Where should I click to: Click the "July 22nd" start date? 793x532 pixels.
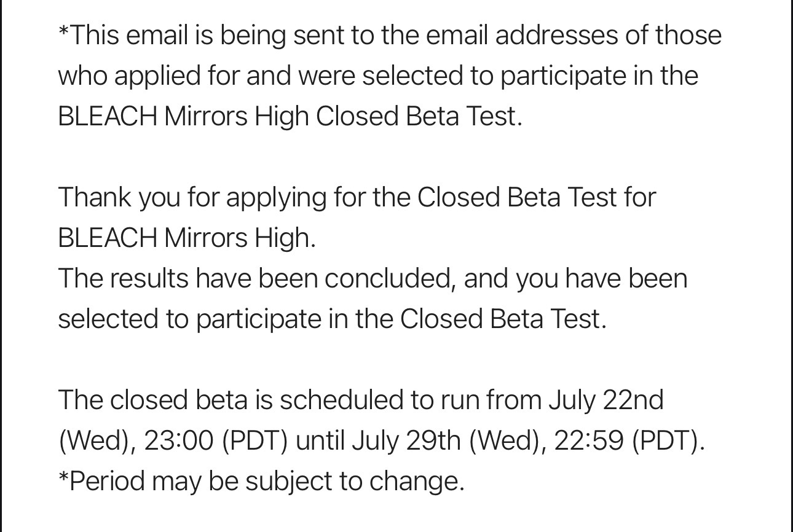coord(606,401)
